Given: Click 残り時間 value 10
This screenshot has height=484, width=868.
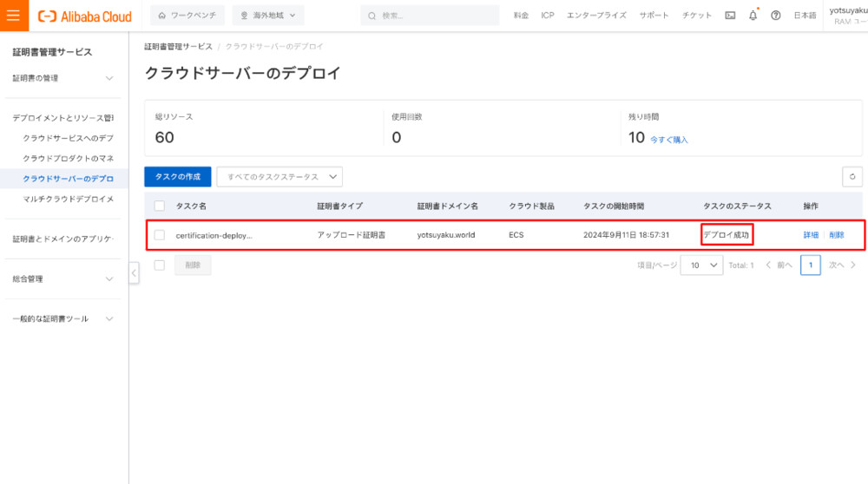Looking at the screenshot, I should tap(636, 137).
